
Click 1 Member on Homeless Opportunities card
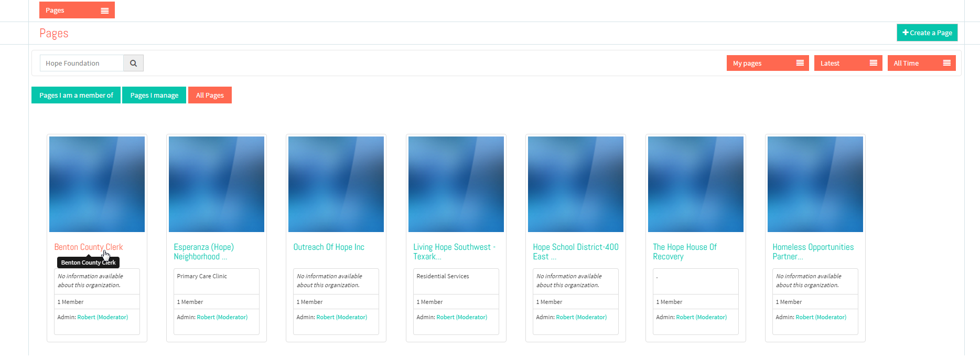(789, 302)
